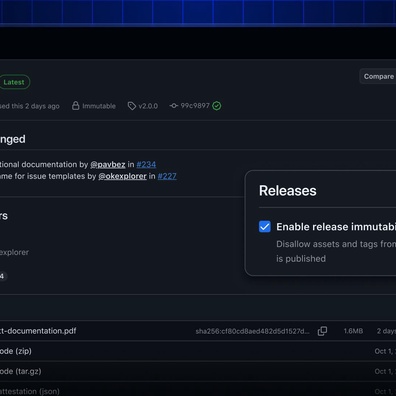Viewport: 396px width, 396px height.
Task: Copy the sha256 checksum via copy icon
Action: 322,331
